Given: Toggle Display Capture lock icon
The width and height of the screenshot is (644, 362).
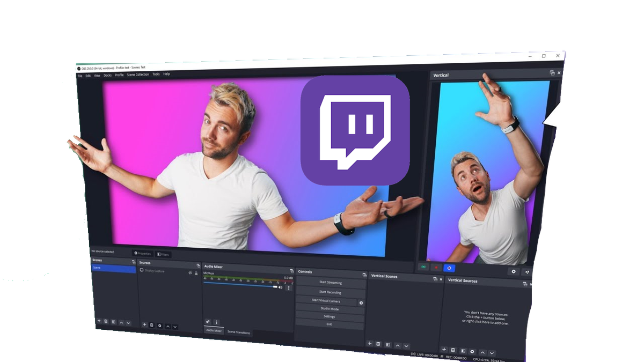Looking at the screenshot, I should click(196, 273).
